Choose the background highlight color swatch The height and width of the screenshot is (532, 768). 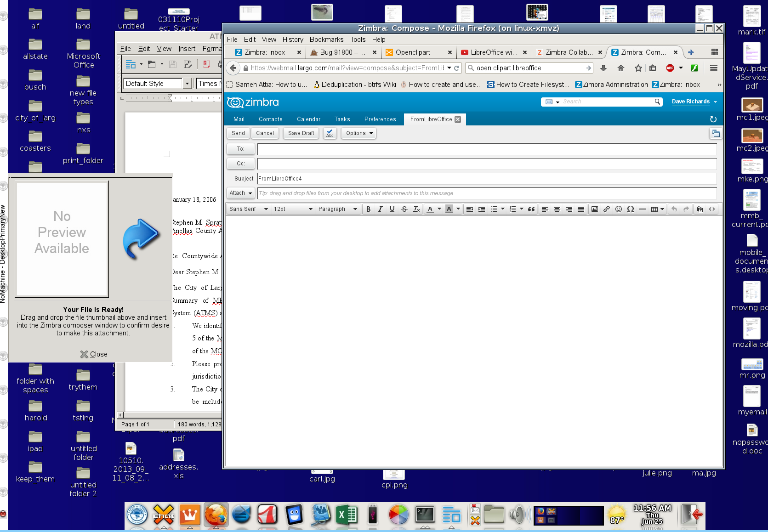[x=449, y=209]
